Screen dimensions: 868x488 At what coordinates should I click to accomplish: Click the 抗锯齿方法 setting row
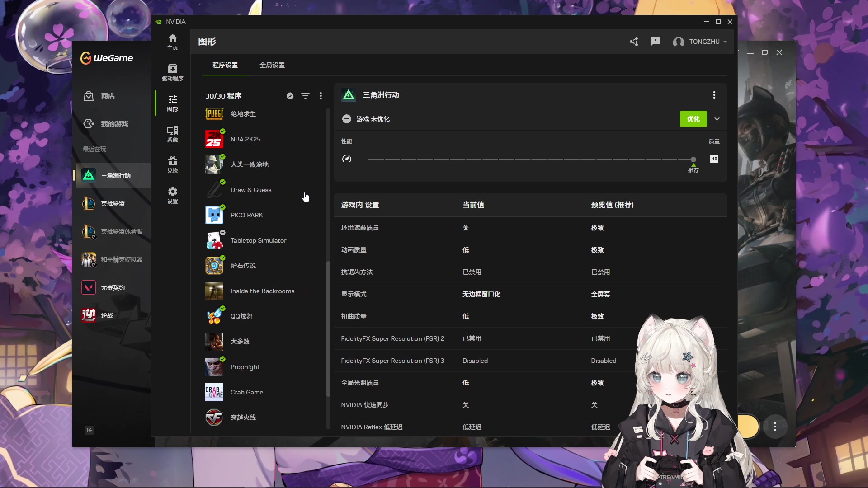(530, 272)
